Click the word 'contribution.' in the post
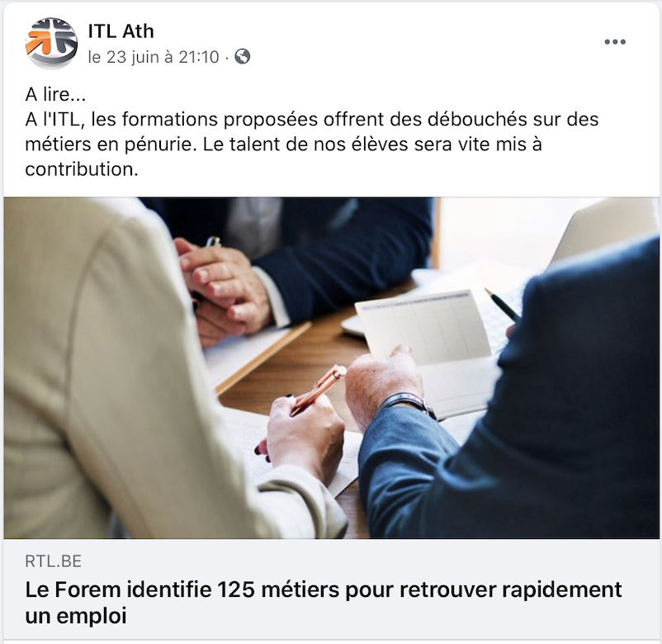Screen dimensions: 662x644 pos(82,169)
